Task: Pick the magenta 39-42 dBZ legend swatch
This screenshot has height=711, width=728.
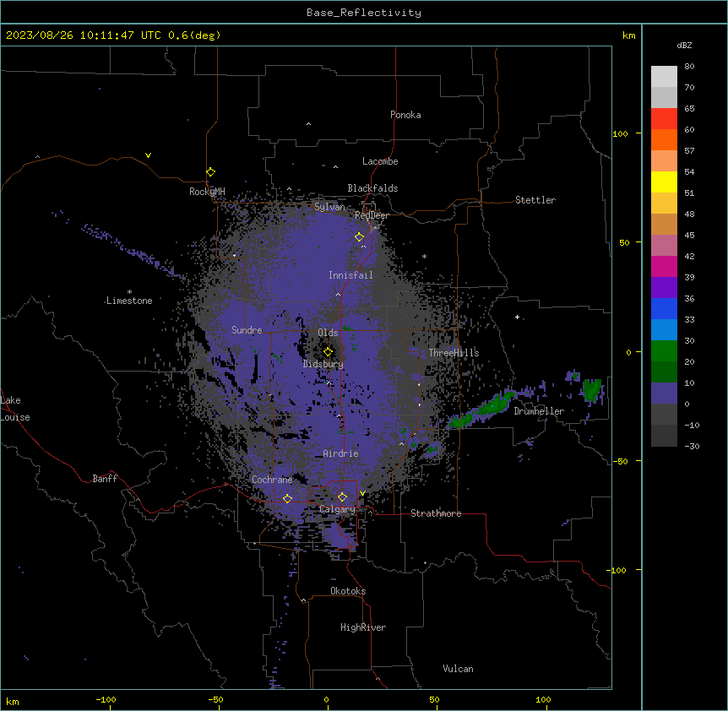Action: pyautogui.click(x=664, y=266)
